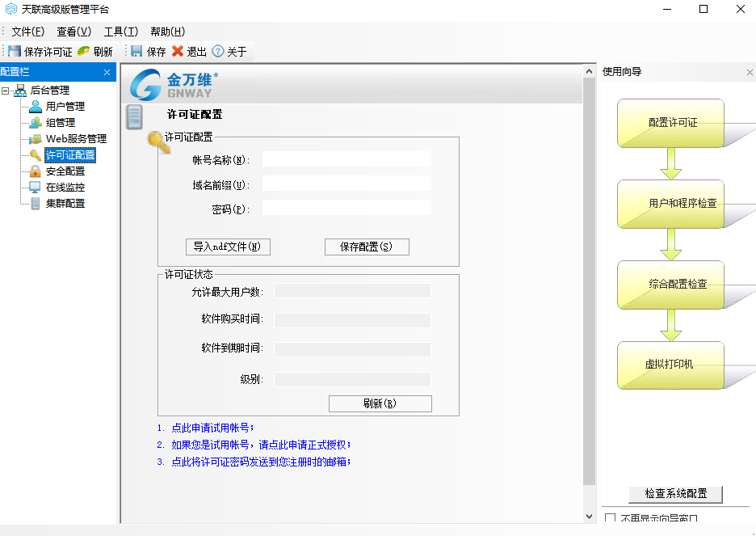756x536 pixels.
Task: Click the 保存许可证 toolbar label
Action: click(x=48, y=52)
